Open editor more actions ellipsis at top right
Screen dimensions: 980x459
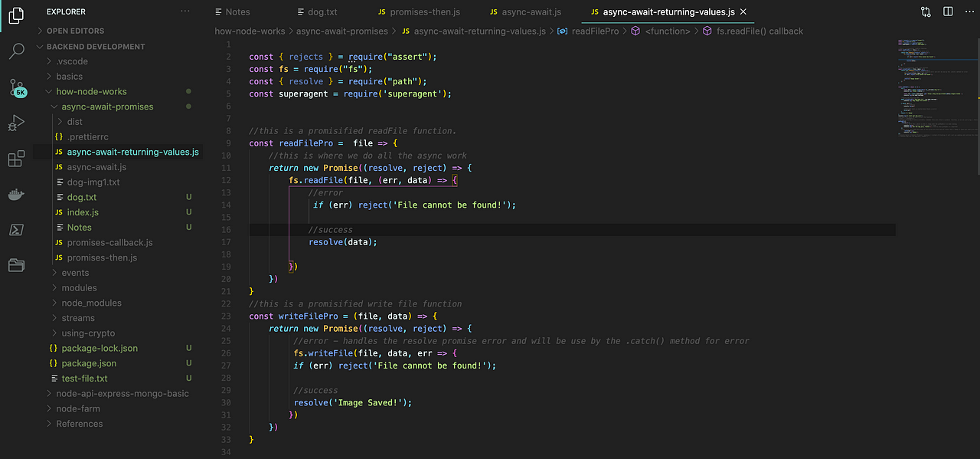coord(969,11)
